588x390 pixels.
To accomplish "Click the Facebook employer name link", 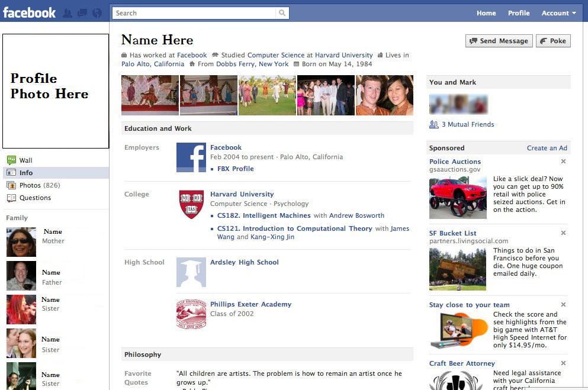I will [x=226, y=147].
